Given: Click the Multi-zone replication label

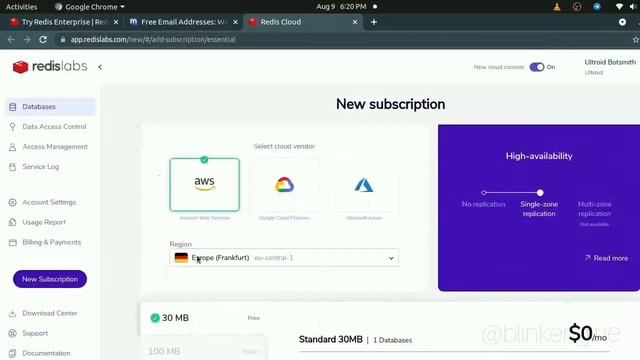Looking at the screenshot, I should (x=594, y=209).
